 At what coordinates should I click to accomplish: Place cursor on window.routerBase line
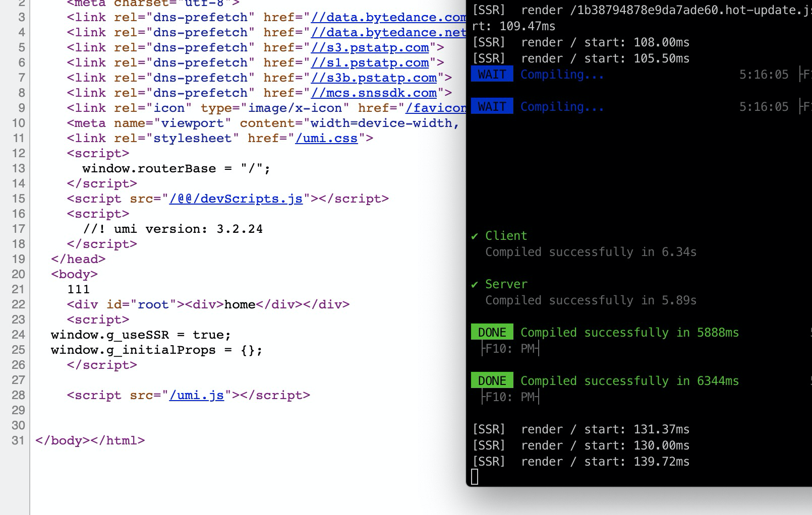177,168
